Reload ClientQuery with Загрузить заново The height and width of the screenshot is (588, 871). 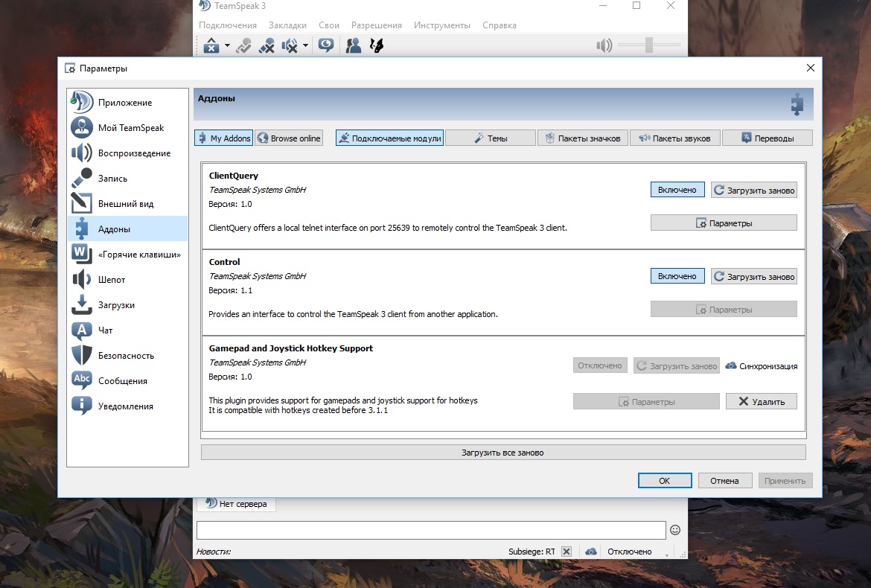pyautogui.click(x=754, y=190)
